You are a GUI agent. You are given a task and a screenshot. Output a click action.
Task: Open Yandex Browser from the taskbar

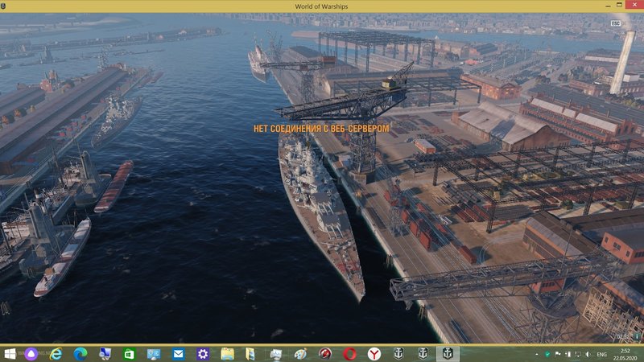pos(374,354)
